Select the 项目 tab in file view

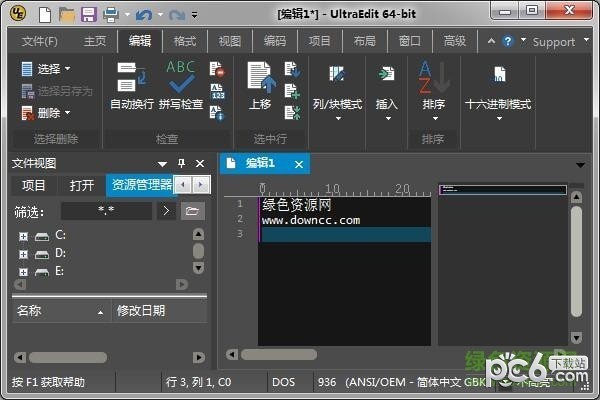coord(34,186)
